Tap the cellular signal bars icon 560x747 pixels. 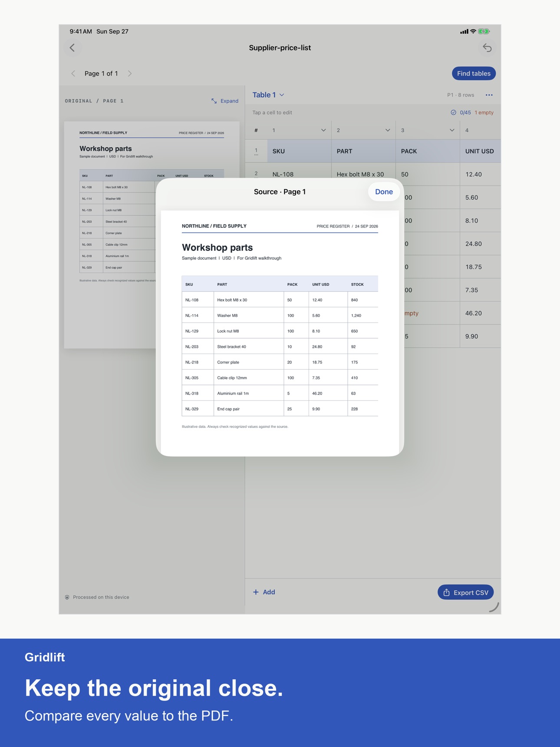pos(464,31)
